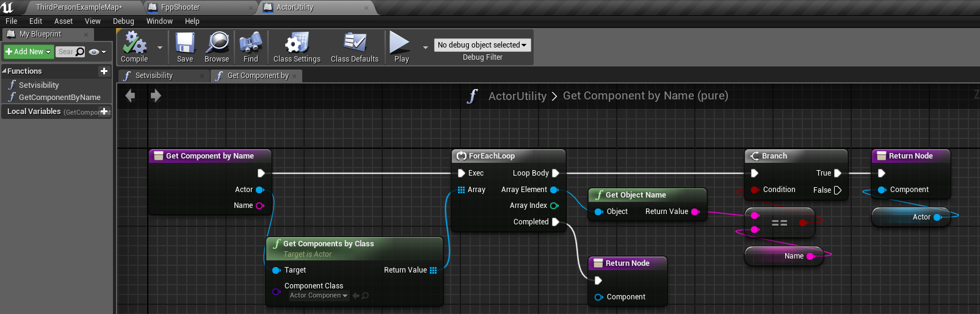The height and width of the screenshot is (314, 980).
Task: Navigate back with the left arrow
Action: 130,96
